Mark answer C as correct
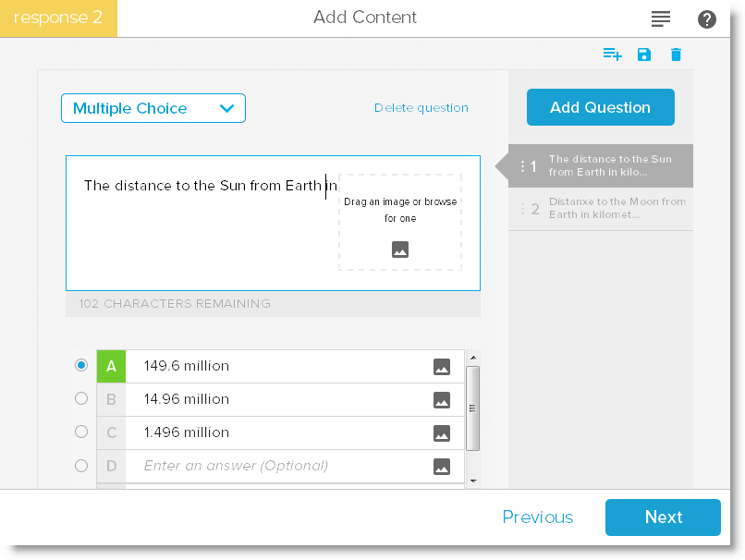Image resolution: width=745 pixels, height=560 pixels. (81, 432)
